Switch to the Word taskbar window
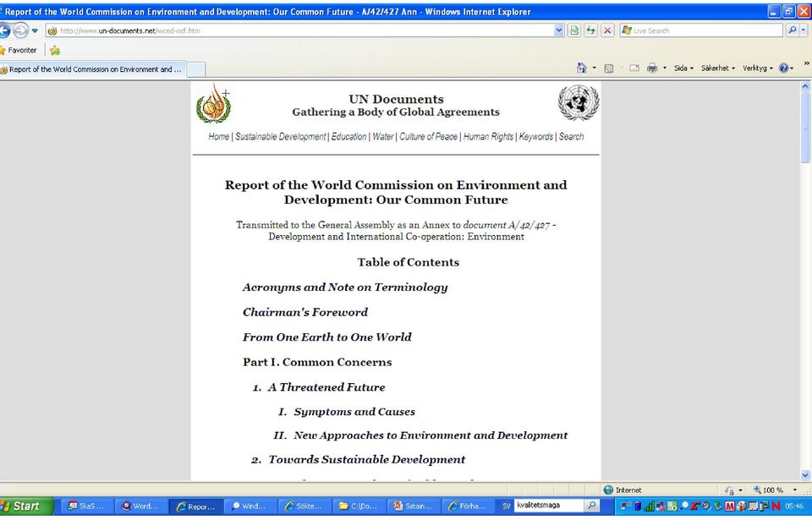The height and width of the screenshot is (520, 812). (141, 506)
